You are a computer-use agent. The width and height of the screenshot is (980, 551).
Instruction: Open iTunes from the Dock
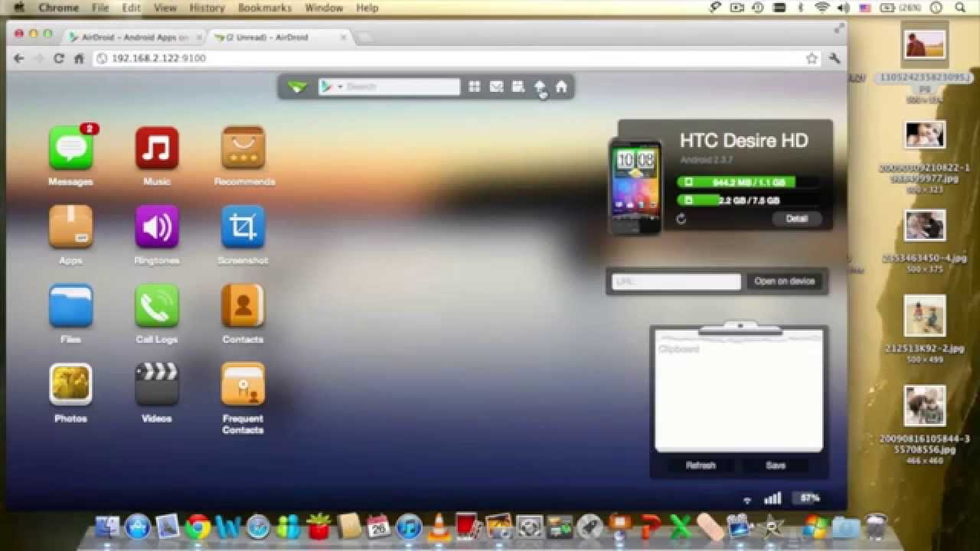coord(409,527)
